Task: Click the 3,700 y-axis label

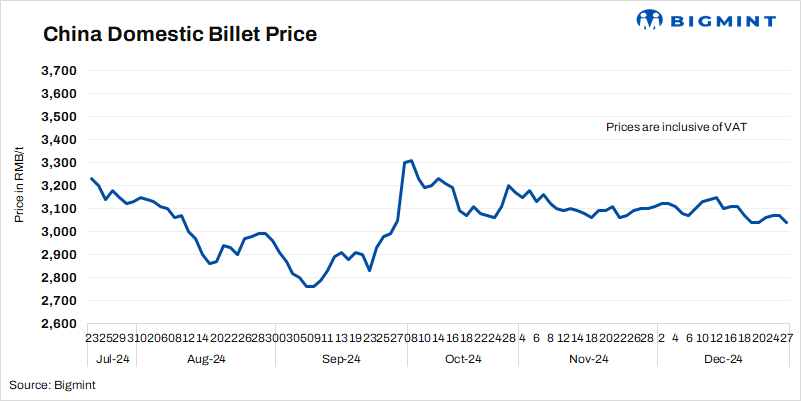Action: (x=59, y=71)
